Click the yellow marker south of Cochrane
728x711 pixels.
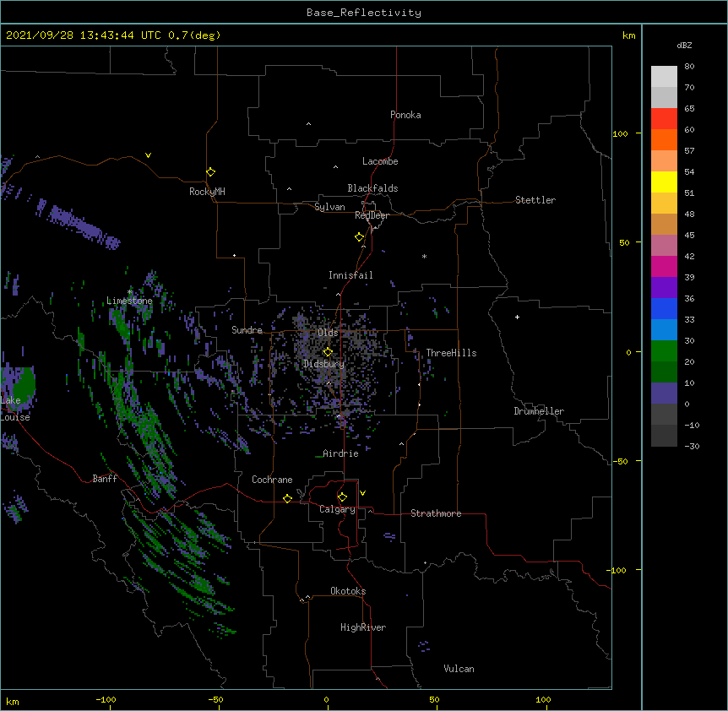pyautogui.click(x=287, y=498)
